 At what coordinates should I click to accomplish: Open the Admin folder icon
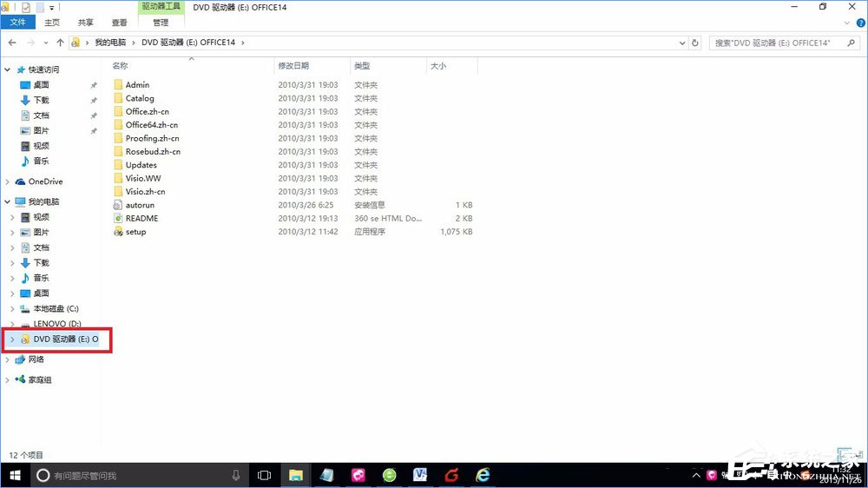click(118, 85)
